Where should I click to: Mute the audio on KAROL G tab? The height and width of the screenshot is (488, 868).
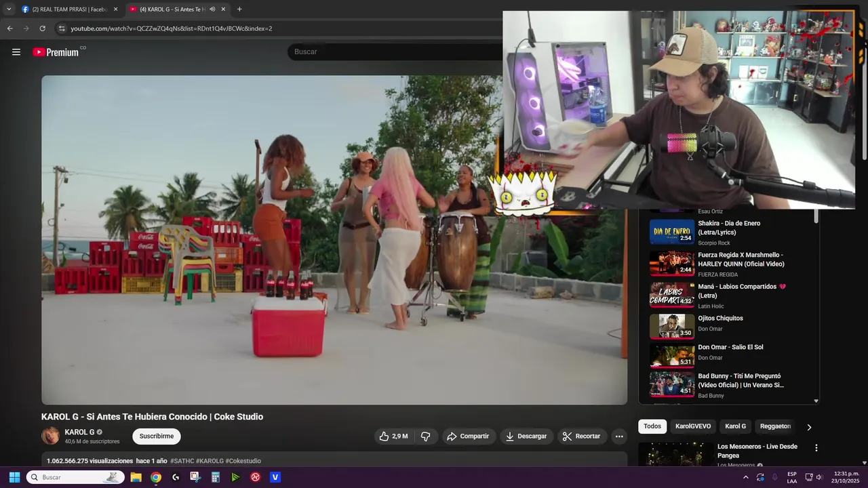(212, 9)
